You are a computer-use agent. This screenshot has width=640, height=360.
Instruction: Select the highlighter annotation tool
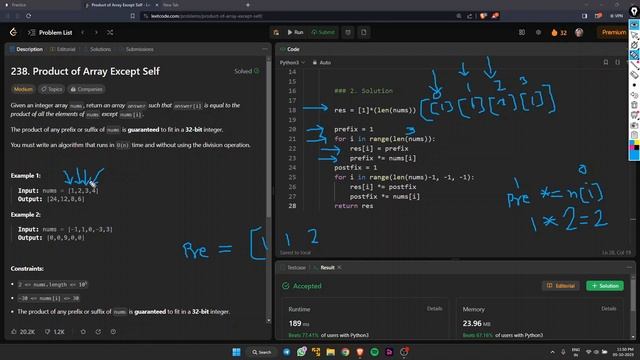click(634, 55)
